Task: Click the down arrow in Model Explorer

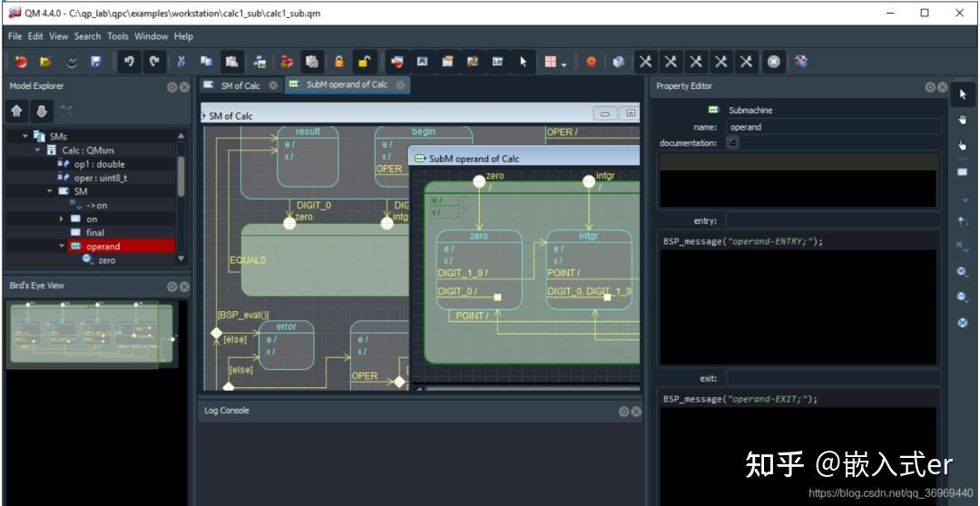Action: point(41,111)
